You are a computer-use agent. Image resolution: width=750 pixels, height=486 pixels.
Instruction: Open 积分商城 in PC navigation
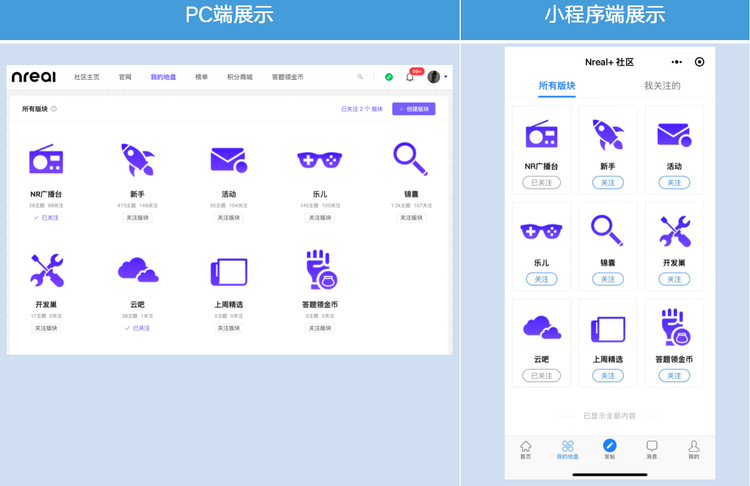pos(240,77)
